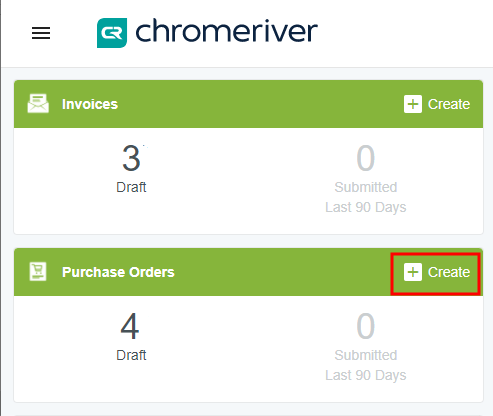Screen dimensions: 493x416
Task: Select the Create label in Invoices header
Action: [449, 104]
